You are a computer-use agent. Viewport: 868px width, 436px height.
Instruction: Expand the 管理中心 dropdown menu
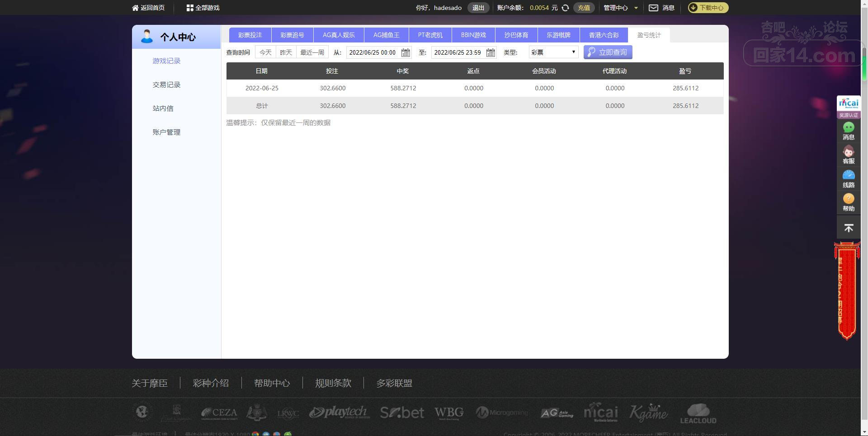click(x=620, y=8)
